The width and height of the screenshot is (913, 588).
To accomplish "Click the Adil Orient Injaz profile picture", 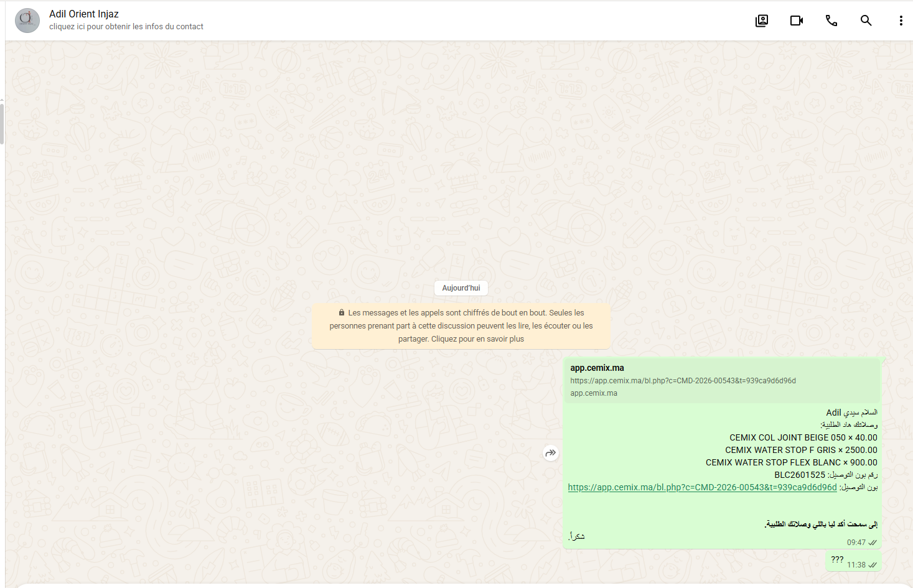I will click(x=27, y=21).
